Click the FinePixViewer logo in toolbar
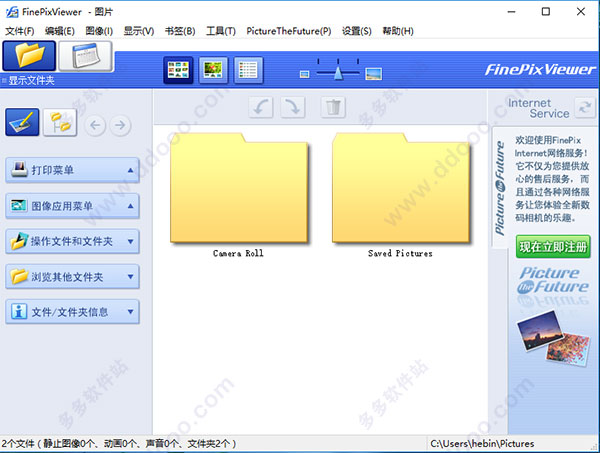Image resolution: width=600 pixels, height=453 pixels. click(x=540, y=70)
